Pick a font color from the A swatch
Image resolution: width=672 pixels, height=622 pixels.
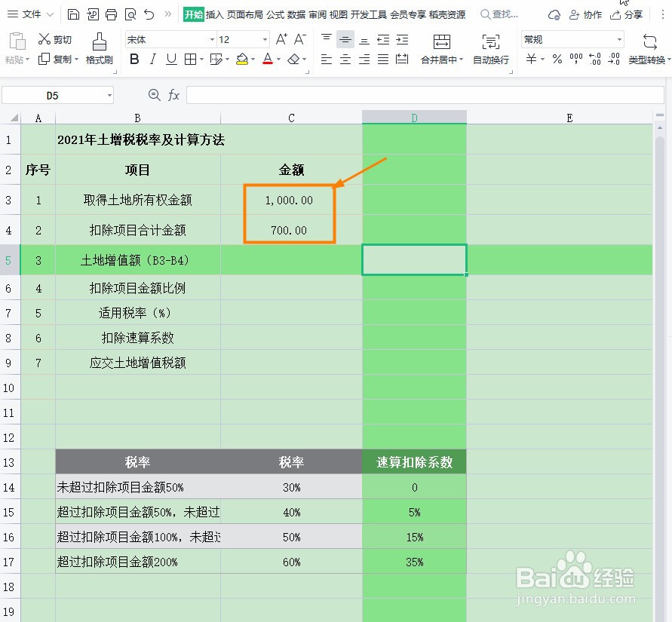pos(267,59)
